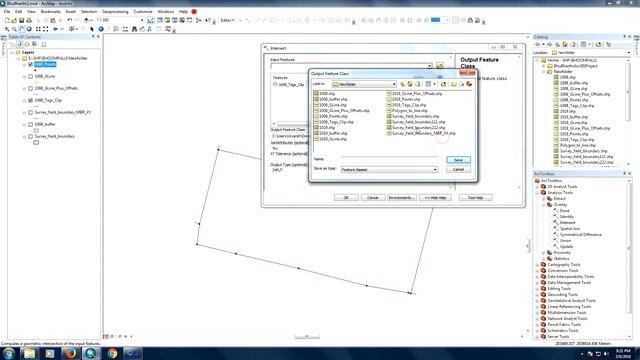
Task: Open the Customize menu
Action: pos(143,11)
